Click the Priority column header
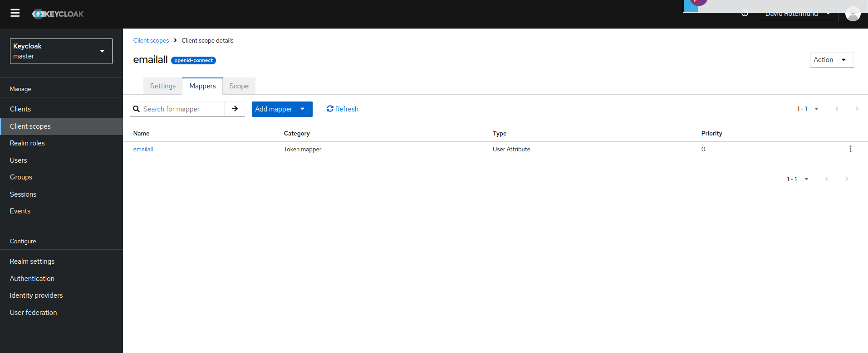Viewport: 868px width, 353px height. (711, 133)
